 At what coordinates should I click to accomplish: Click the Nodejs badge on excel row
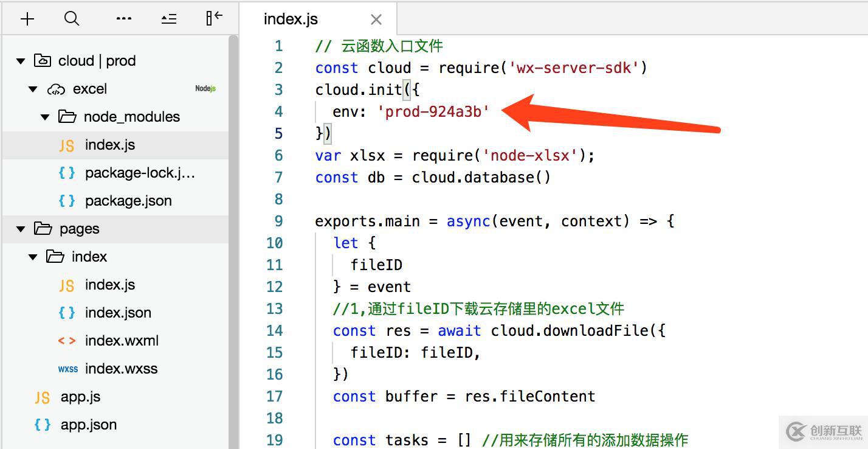pos(205,89)
